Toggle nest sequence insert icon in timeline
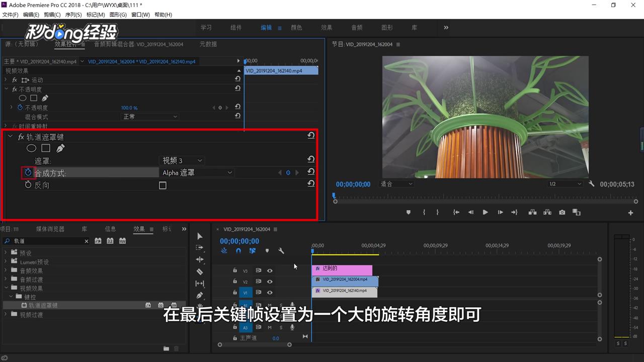 click(224, 251)
